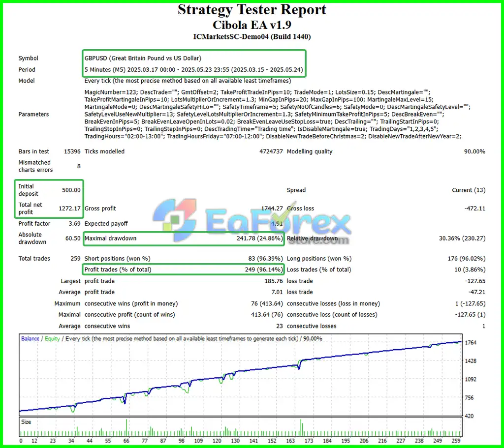Click "Equity" in the chart legend
This screenshot has height=448, width=504.
[x=52, y=338]
